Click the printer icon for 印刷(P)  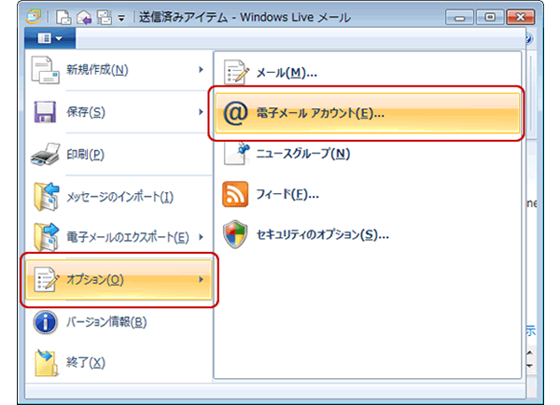click(45, 155)
